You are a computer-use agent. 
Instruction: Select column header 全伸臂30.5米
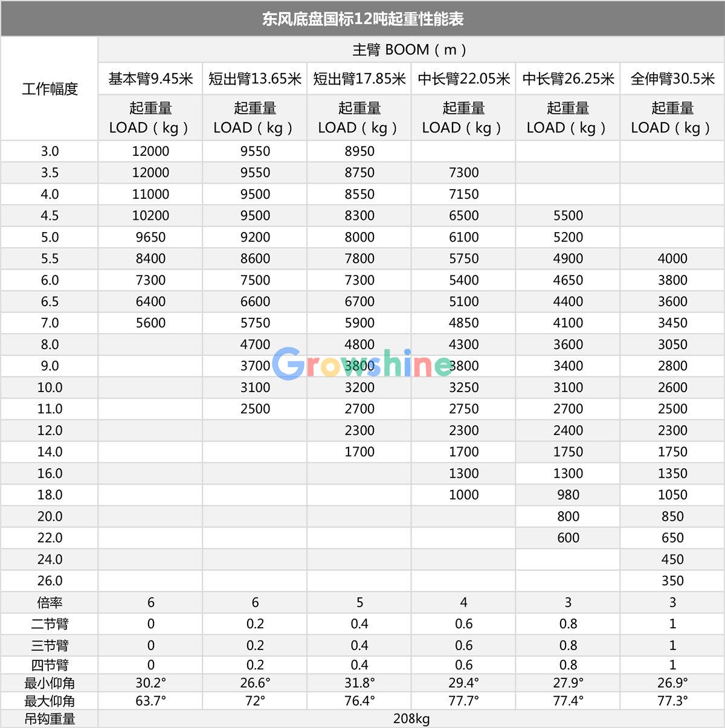click(672, 79)
